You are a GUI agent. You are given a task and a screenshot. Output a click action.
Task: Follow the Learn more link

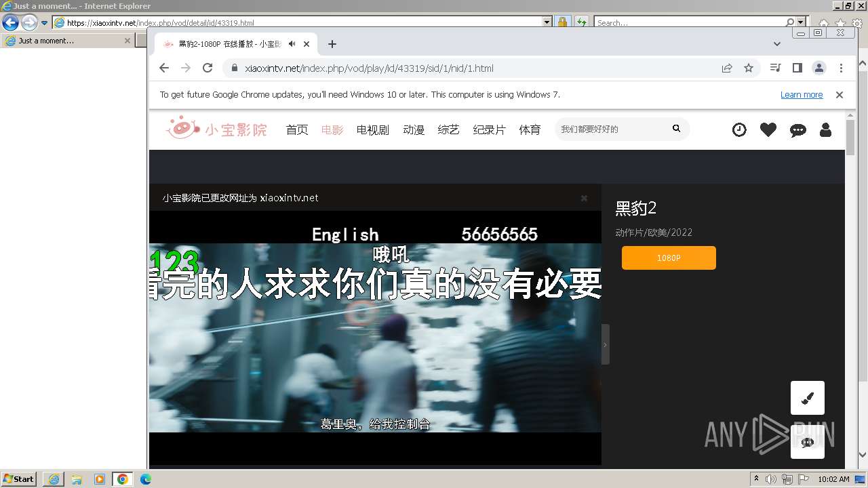pyautogui.click(x=802, y=95)
